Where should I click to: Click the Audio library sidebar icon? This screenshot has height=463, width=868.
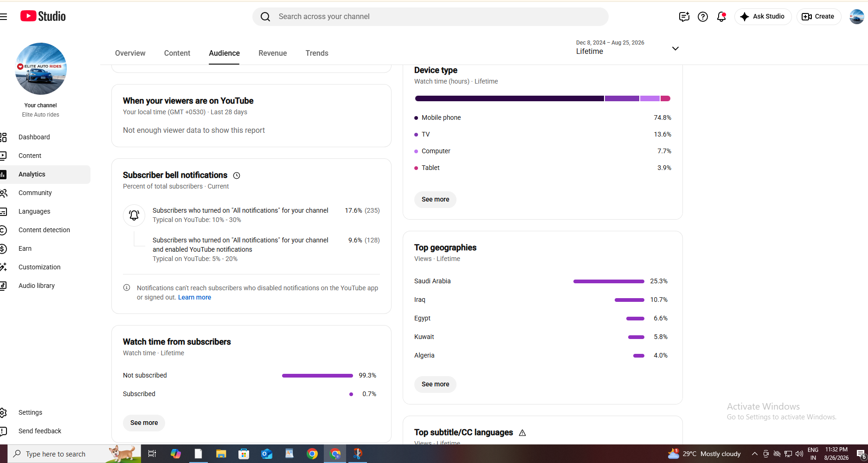(3, 286)
